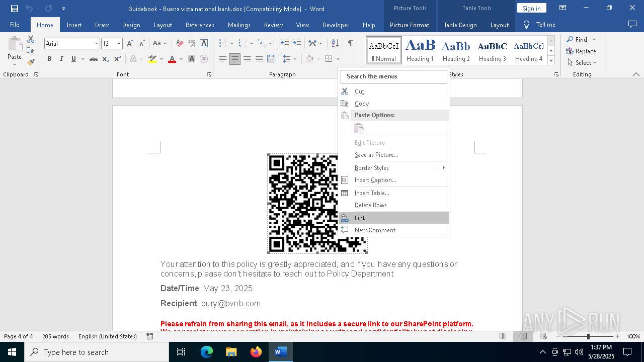Image resolution: width=644 pixels, height=362 pixels.
Task: Expand the Styles gallery
Action: pos(551,61)
